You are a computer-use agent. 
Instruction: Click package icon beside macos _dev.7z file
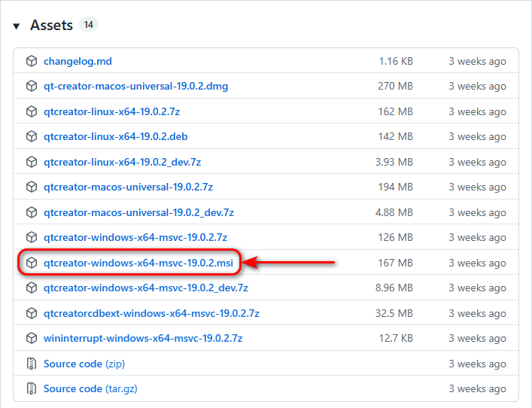[x=32, y=212]
